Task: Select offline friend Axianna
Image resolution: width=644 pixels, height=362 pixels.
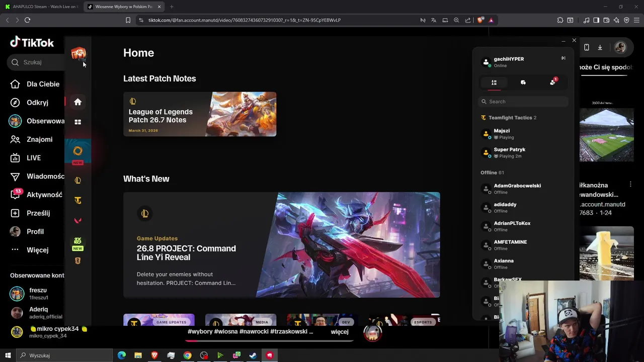Action: 523,264
